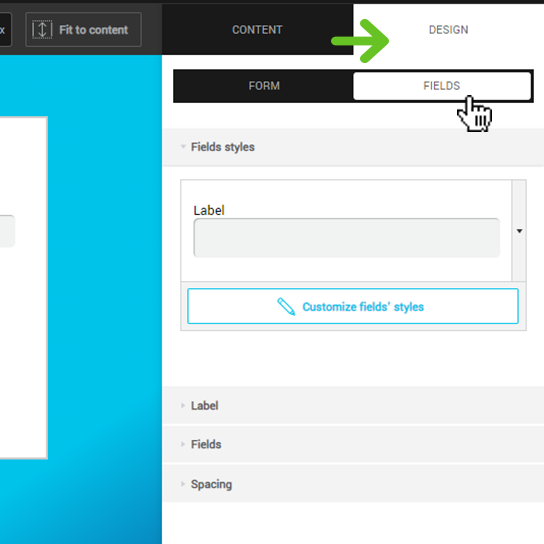This screenshot has width=544, height=544.
Task: Select the FORM sub-tab
Action: pyautogui.click(x=264, y=86)
